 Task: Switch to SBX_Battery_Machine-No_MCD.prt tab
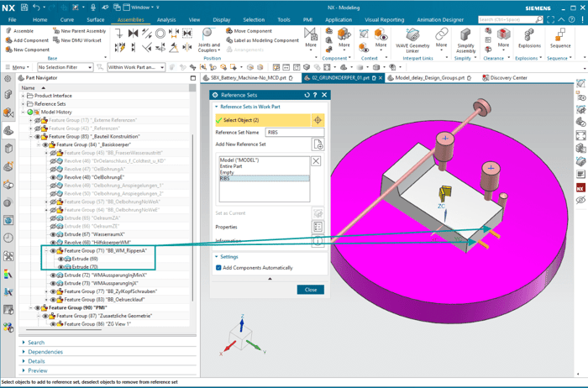tap(249, 78)
